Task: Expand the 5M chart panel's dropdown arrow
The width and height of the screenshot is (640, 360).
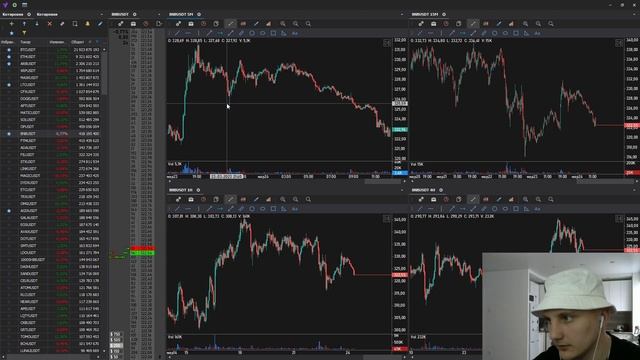Action: pyautogui.click(x=402, y=14)
